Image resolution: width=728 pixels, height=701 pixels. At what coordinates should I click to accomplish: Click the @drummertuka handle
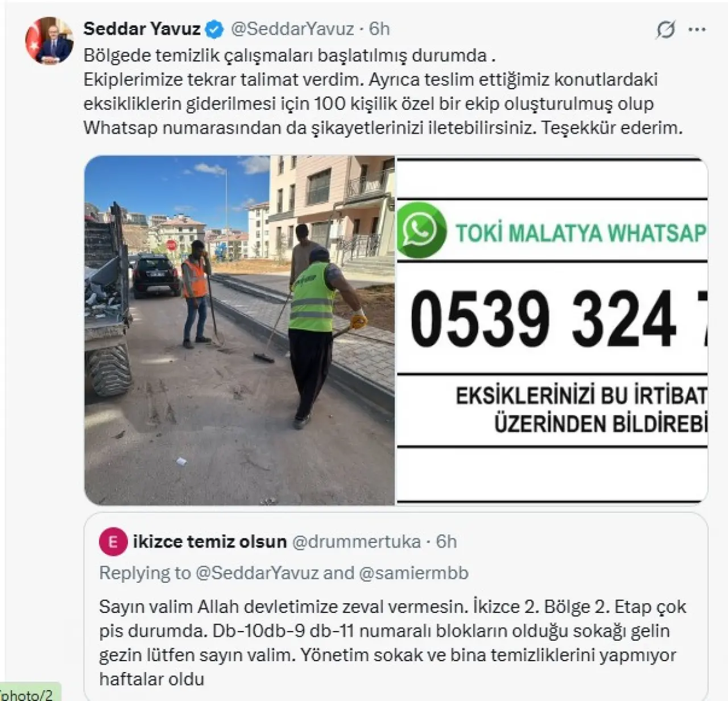click(357, 542)
